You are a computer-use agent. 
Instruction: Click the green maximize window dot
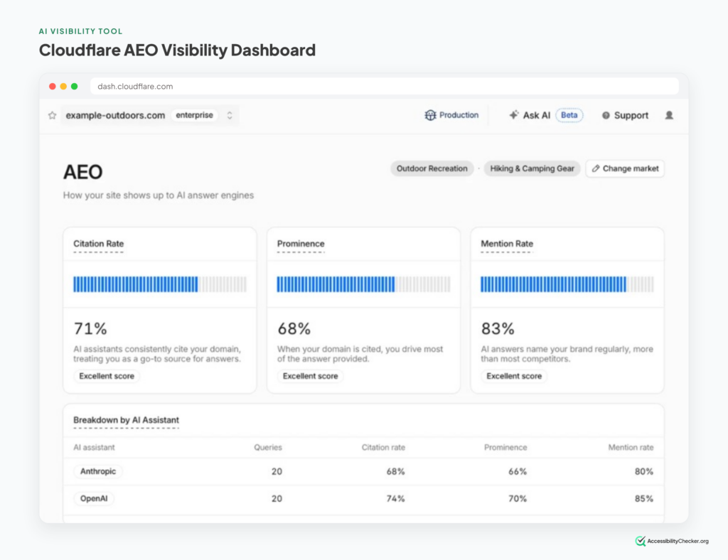74,86
